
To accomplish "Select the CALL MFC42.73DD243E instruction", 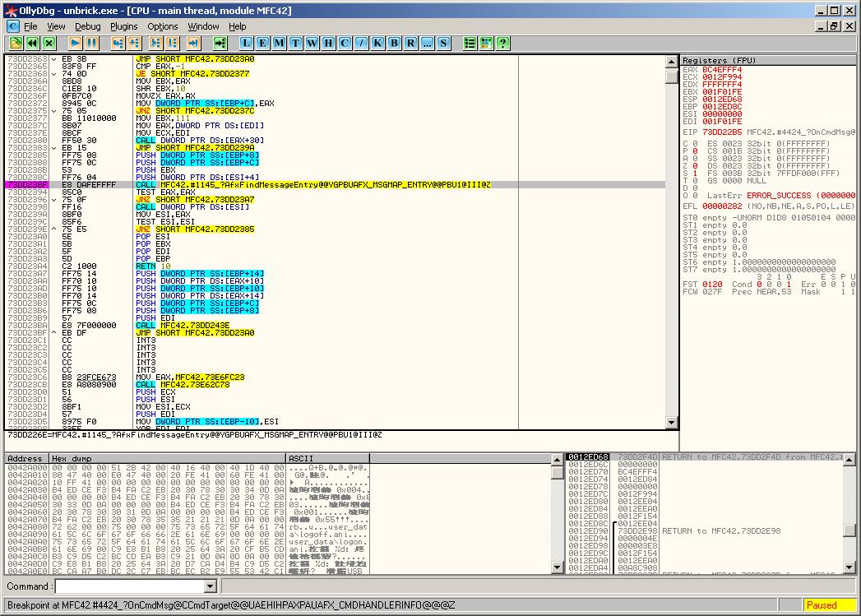I will 335,326.
